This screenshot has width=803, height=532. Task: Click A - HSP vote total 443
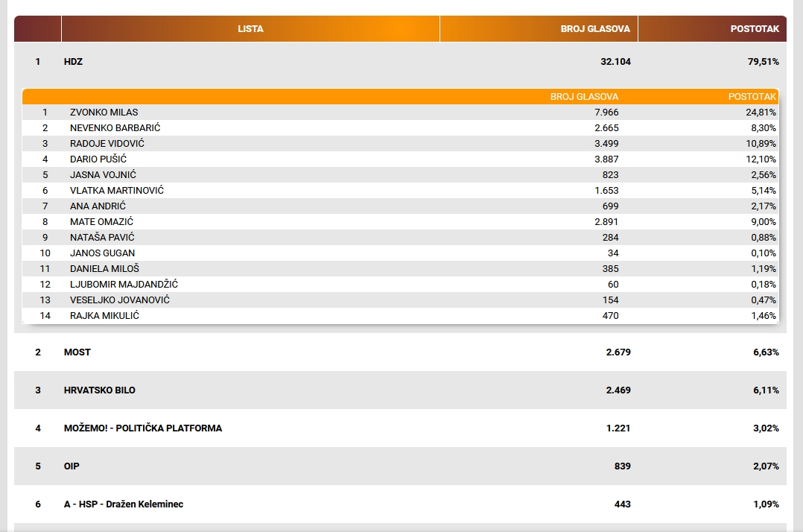click(622, 504)
